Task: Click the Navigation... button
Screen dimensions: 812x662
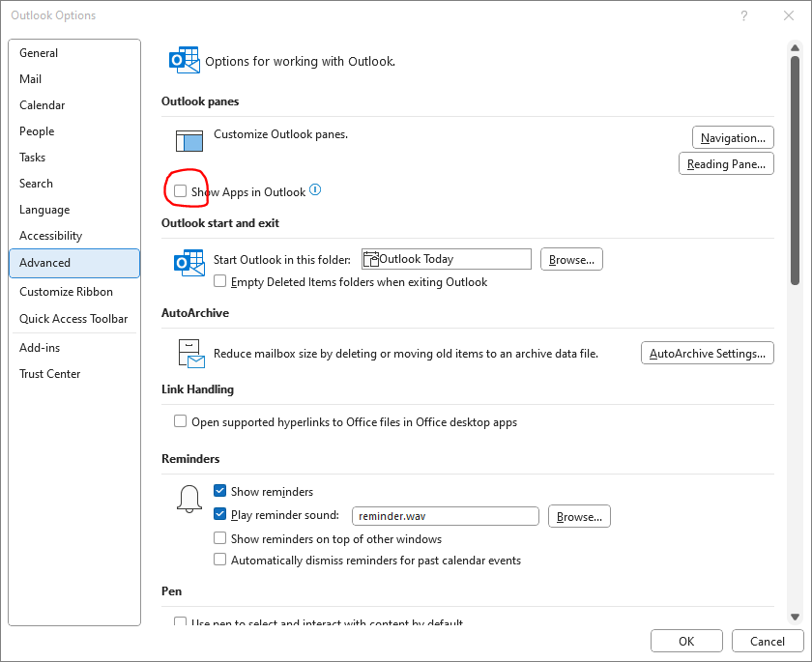Action: [733, 137]
